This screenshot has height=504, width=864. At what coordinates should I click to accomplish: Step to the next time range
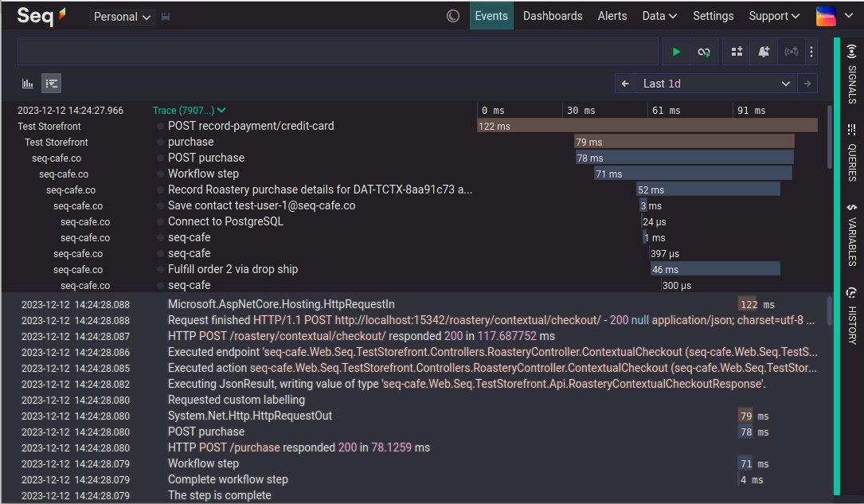[807, 83]
